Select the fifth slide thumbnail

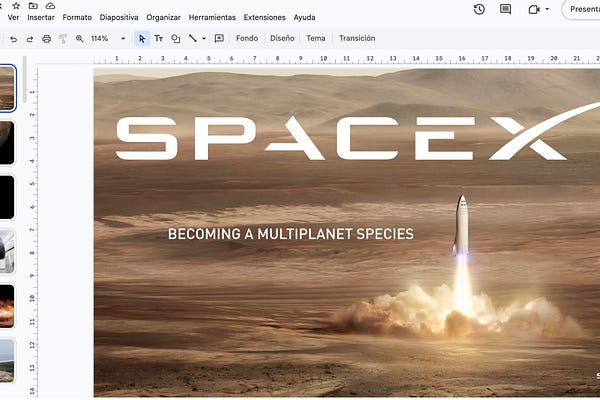(7, 306)
